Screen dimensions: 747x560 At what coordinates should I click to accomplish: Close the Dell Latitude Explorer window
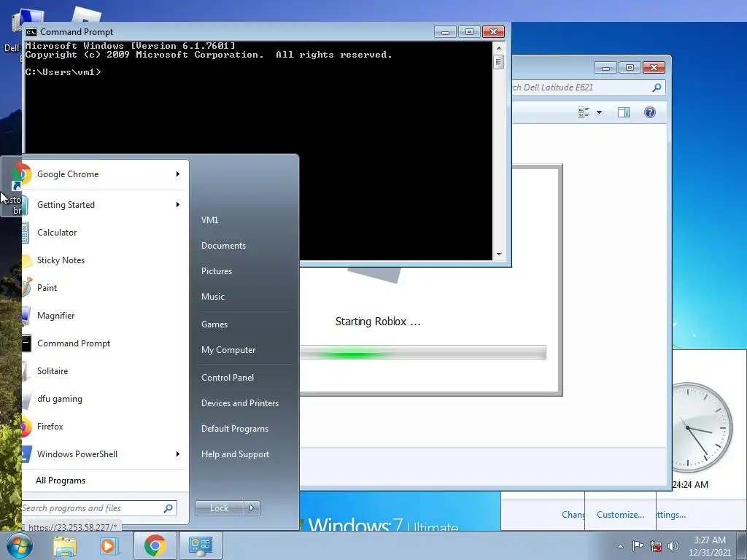[654, 68]
